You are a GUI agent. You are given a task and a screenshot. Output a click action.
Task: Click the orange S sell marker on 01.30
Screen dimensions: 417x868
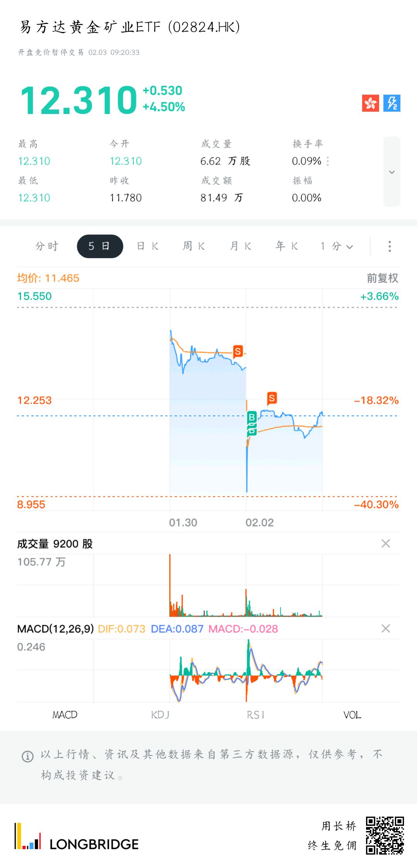click(x=238, y=351)
